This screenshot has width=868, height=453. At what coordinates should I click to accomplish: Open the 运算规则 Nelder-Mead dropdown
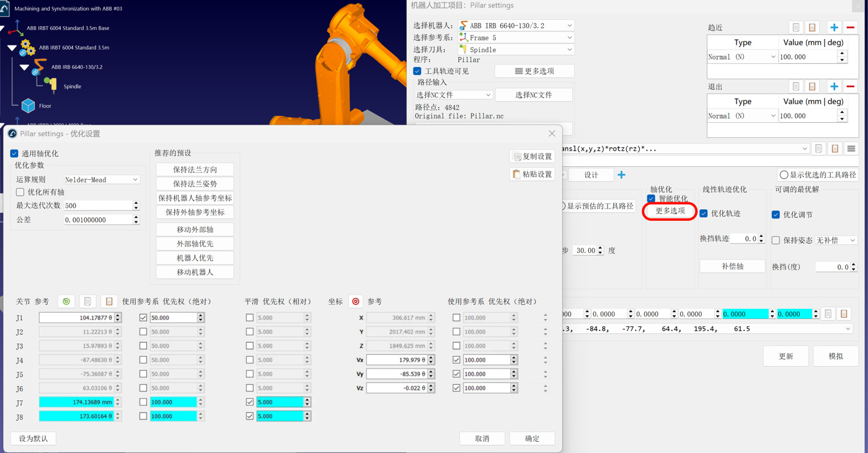[102, 180]
